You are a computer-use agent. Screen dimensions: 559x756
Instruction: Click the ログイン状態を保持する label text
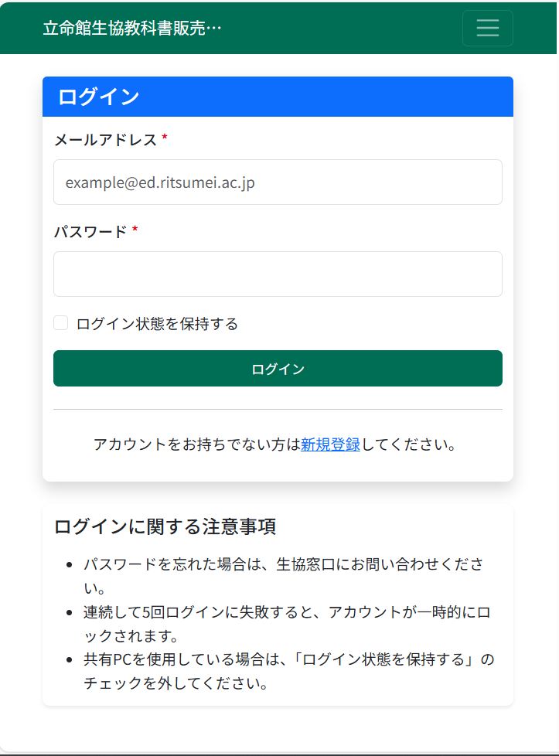157,324
